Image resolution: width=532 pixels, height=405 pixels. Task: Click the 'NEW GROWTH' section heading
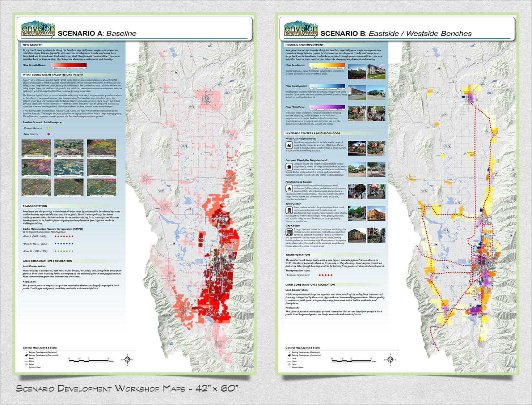pyautogui.click(x=33, y=45)
